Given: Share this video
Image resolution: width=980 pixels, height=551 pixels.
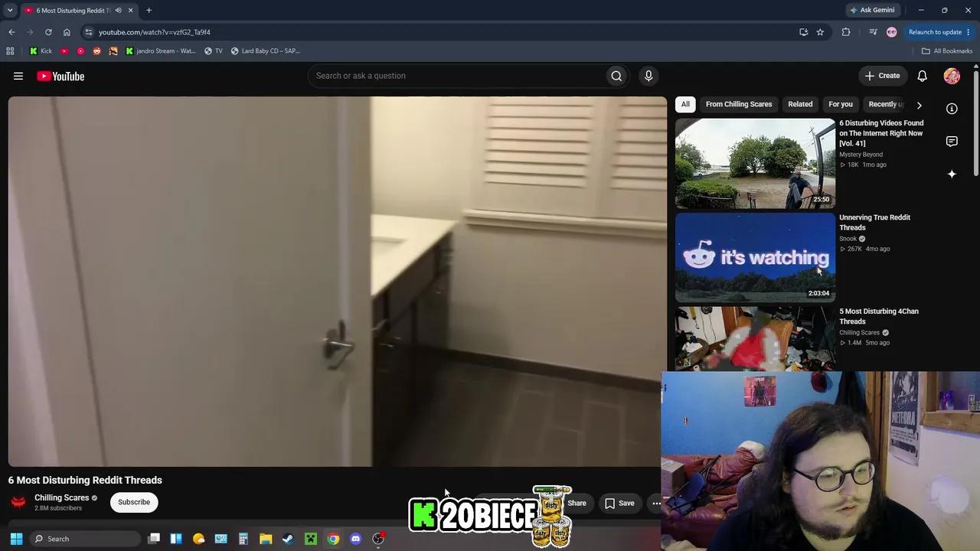Looking at the screenshot, I should coord(577,504).
